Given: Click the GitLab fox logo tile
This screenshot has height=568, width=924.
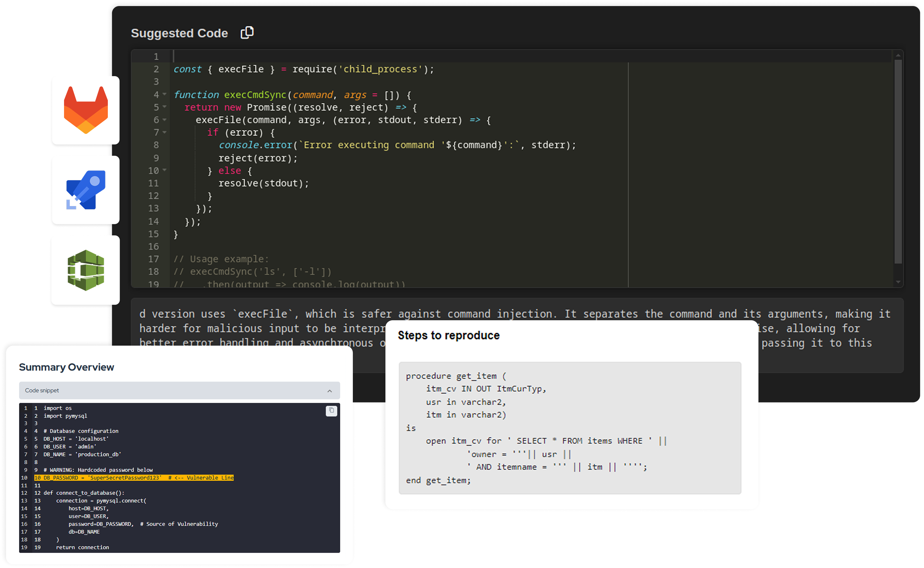Looking at the screenshot, I should pos(85,110).
